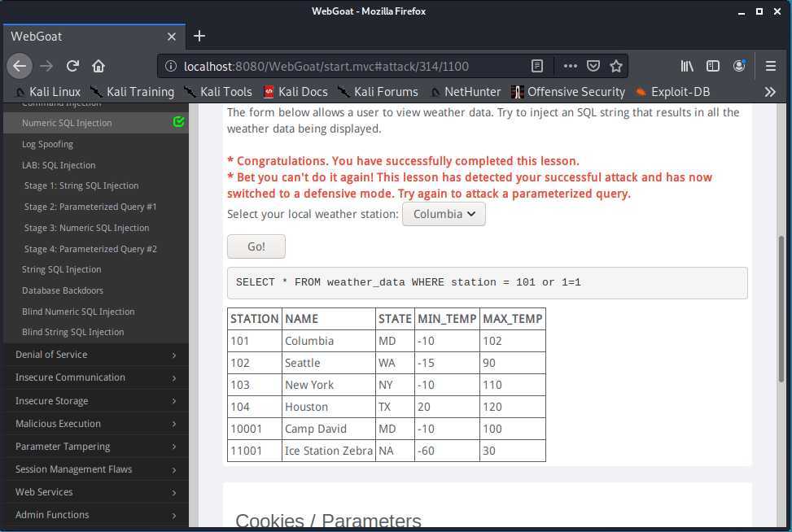
Task: Select Stage 1: String SQL Injection lesson
Action: tap(81, 186)
